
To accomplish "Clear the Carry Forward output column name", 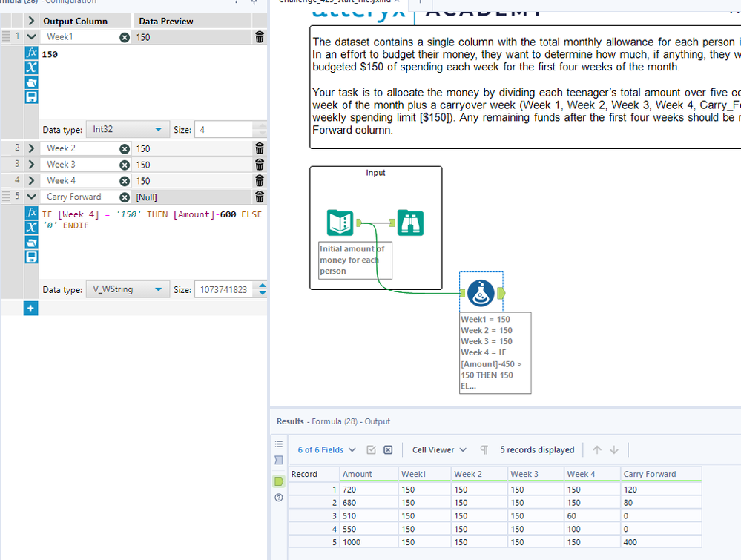I will 125,197.
